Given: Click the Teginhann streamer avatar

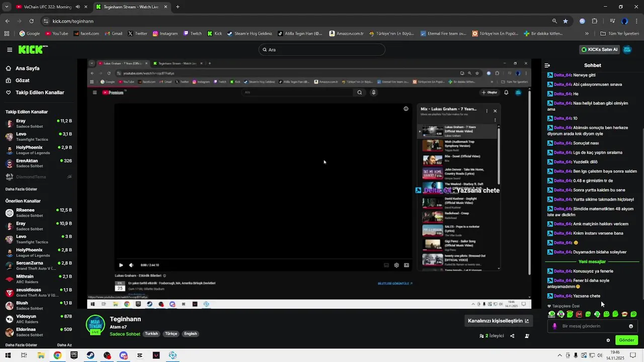Looking at the screenshot, I should (95, 325).
